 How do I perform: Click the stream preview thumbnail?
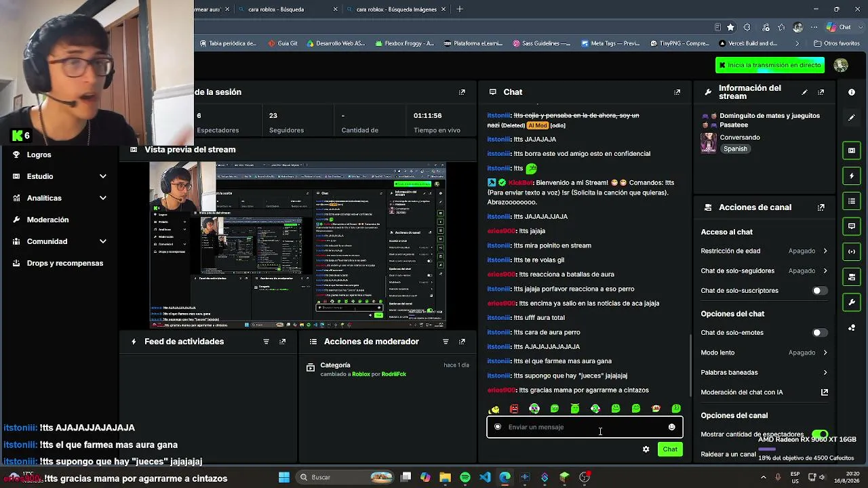tap(298, 245)
